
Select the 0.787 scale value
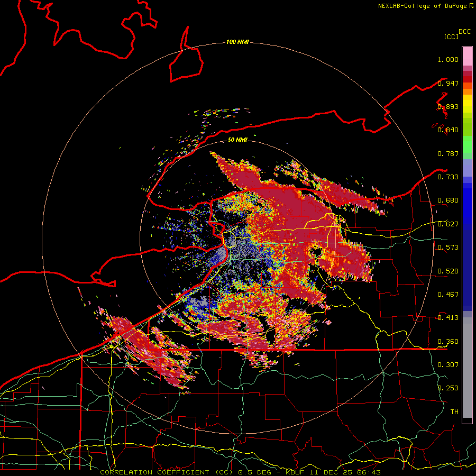click(448, 153)
